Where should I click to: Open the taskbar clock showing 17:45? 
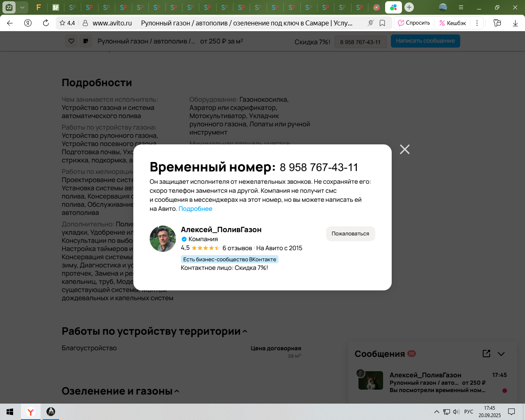(x=490, y=412)
